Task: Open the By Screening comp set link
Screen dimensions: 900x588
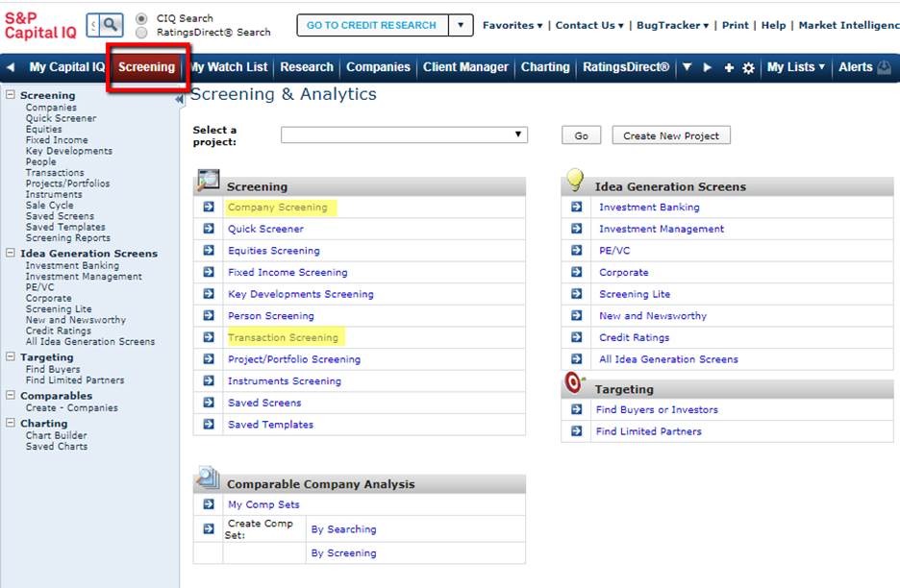Action: coord(344,553)
